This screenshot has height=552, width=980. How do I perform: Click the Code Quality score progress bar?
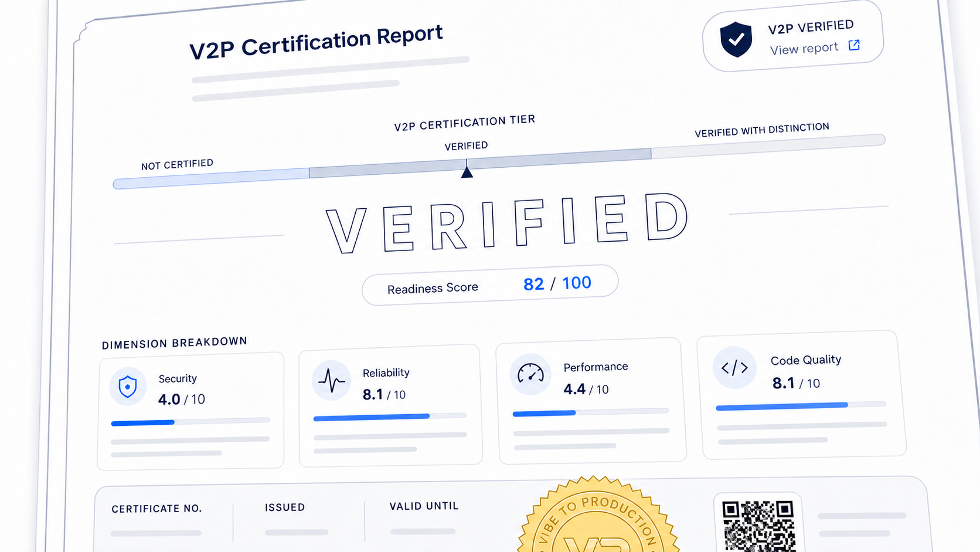[x=801, y=406]
